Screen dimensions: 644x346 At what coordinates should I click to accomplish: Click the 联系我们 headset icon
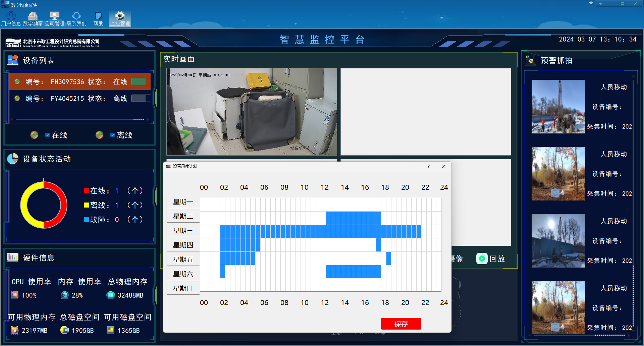(76, 16)
